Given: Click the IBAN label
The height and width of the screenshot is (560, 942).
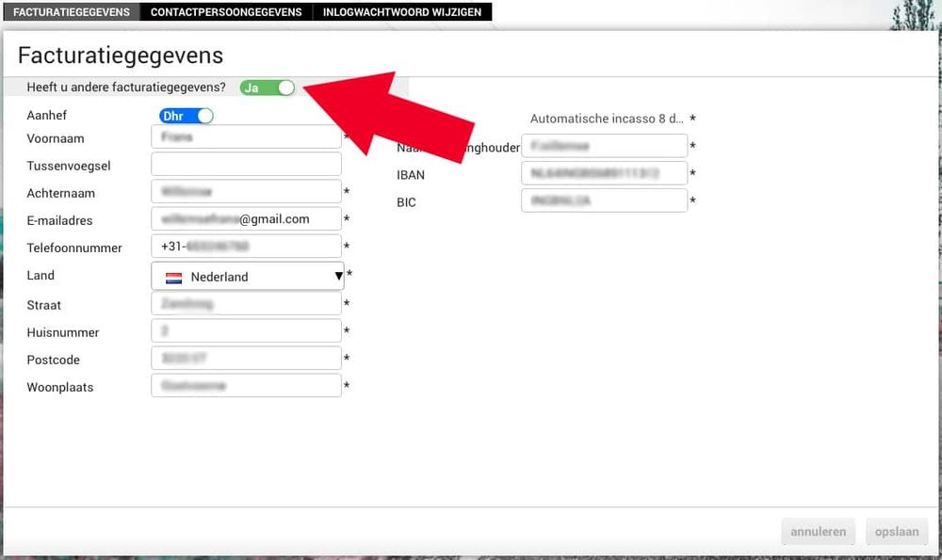Looking at the screenshot, I should (411, 175).
